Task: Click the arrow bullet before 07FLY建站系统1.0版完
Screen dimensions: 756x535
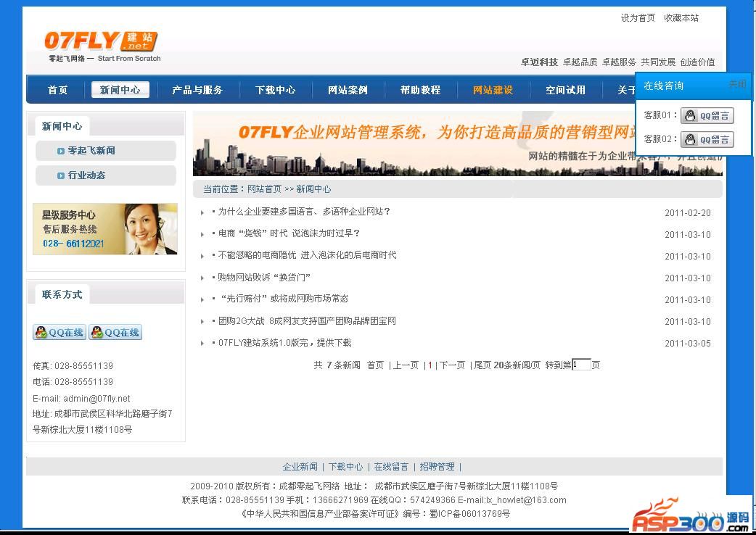Action: tap(202, 344)
